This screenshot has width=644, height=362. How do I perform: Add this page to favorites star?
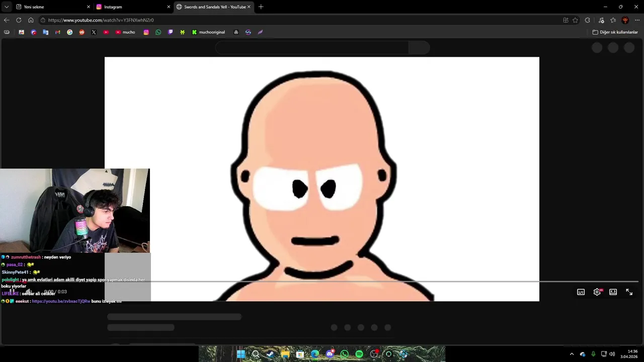[575, 20]
